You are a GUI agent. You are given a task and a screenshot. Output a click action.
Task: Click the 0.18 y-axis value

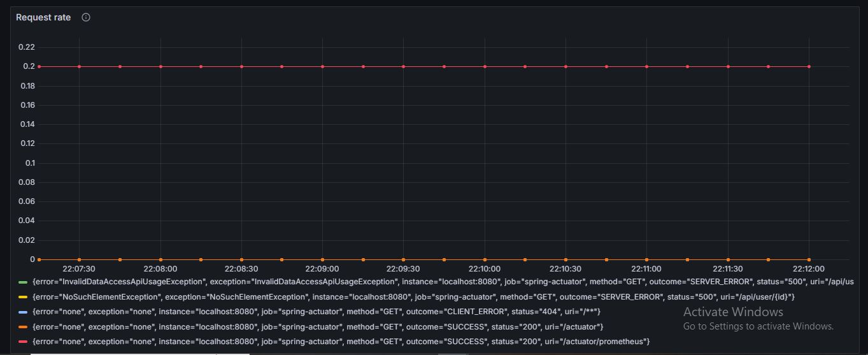pos(27,86)
